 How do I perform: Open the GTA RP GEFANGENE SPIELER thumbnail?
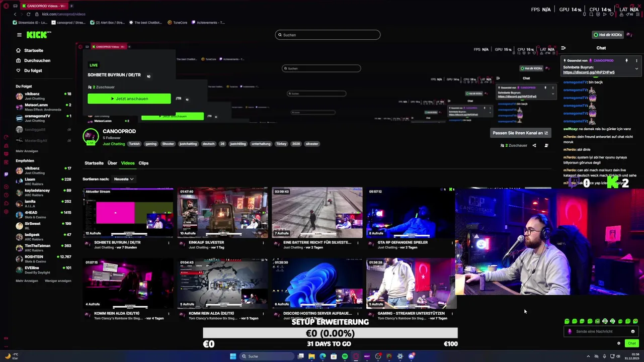click(411, 213)
